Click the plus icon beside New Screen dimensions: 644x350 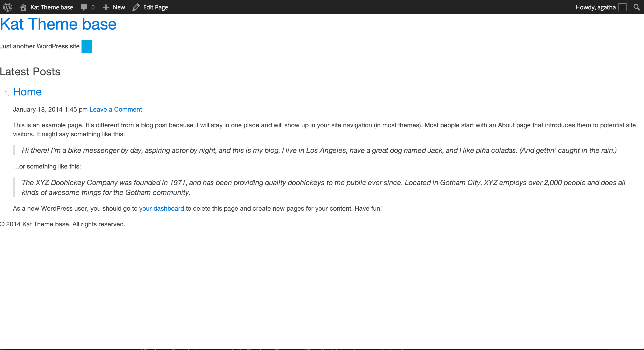click(106, 7)
